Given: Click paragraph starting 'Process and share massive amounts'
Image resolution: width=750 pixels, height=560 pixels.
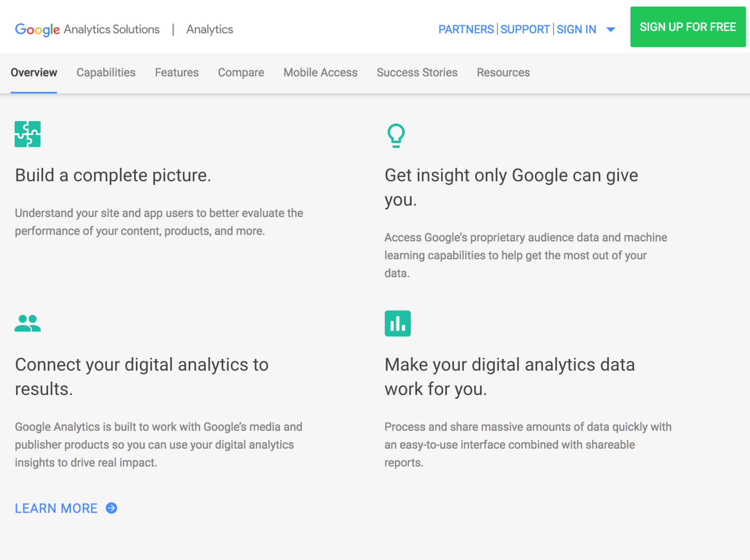Looking at the screenshot, I should pyautogui.click(x=528, y=445).
